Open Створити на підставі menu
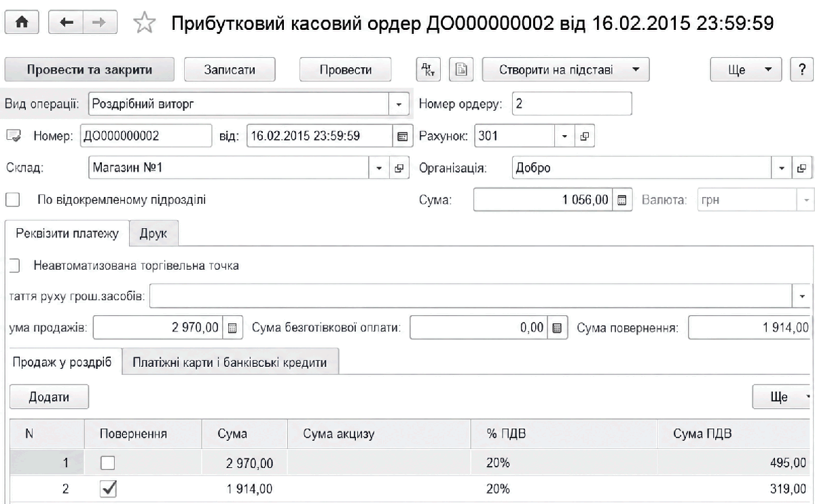 pyautogui.click(x=566, y=69)
